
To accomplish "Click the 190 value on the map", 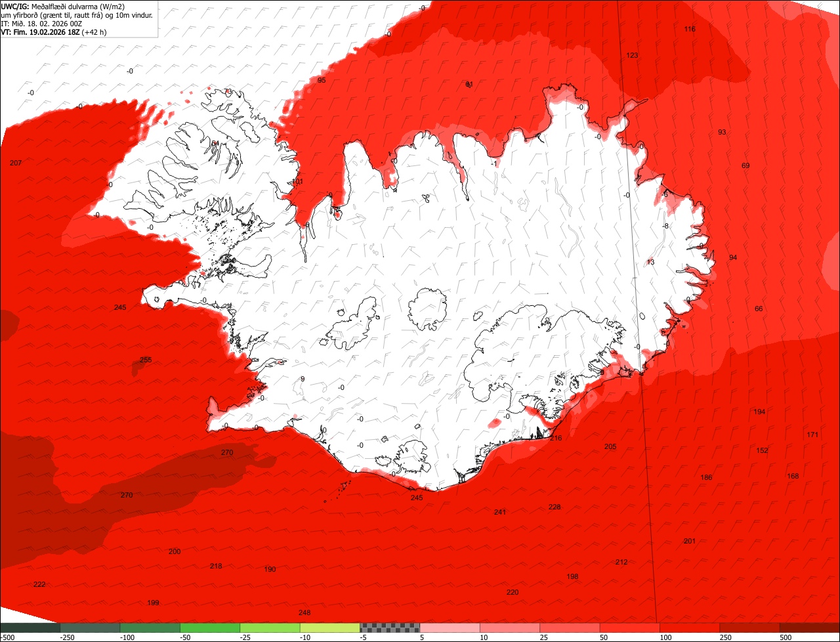I will click(x=270, y=569).
